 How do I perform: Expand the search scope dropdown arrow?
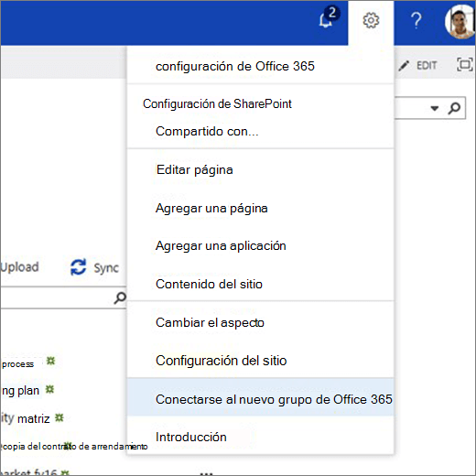[x=434, y=108]
